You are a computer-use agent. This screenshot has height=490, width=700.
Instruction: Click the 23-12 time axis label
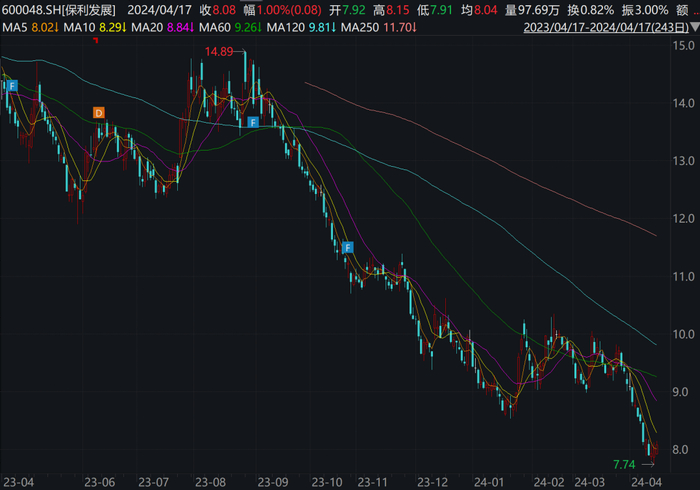pyautogui.click(x=432, y=482)
